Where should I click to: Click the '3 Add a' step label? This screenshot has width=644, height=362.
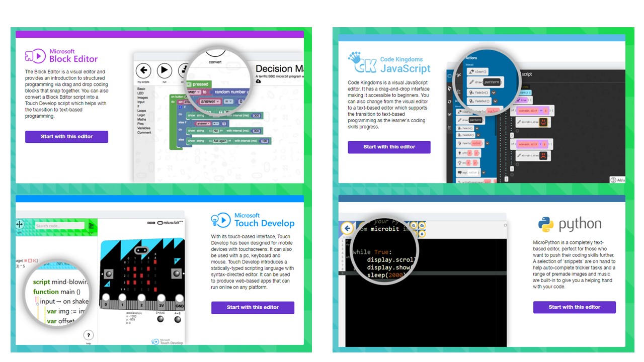(617, 180)
